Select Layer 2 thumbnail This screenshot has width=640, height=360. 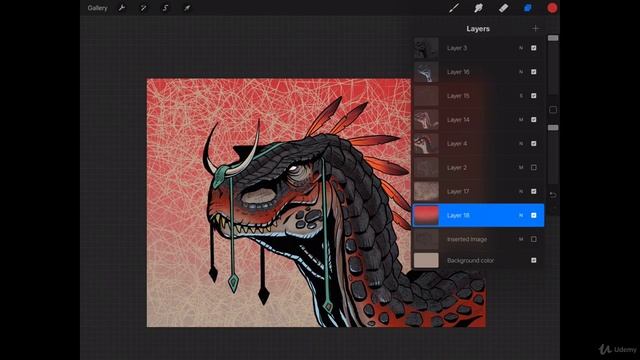(426, 167)
